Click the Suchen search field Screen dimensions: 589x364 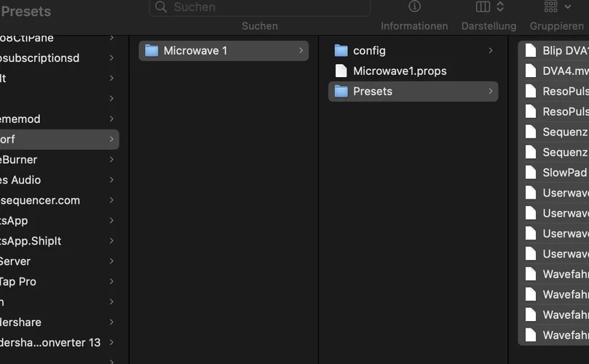260,7
